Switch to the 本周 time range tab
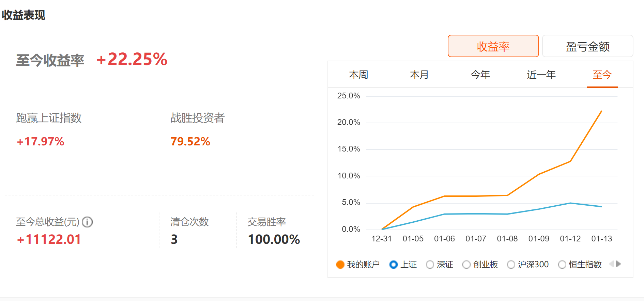This screenshot has width=644, height=301. pyautogui.click(x=358, y=75)
